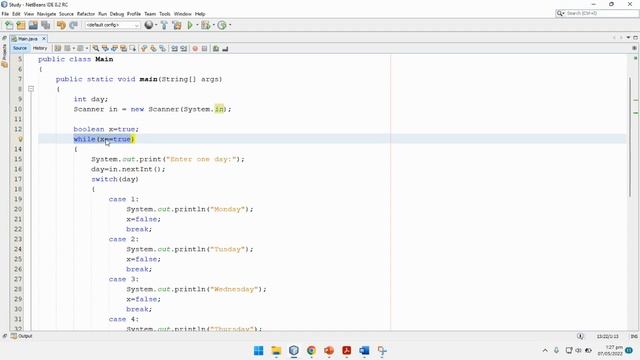Viewport: 640px width, 360px height.
Task: Click the lightbulb hint on the while line
Action: [x=20, y=139]
